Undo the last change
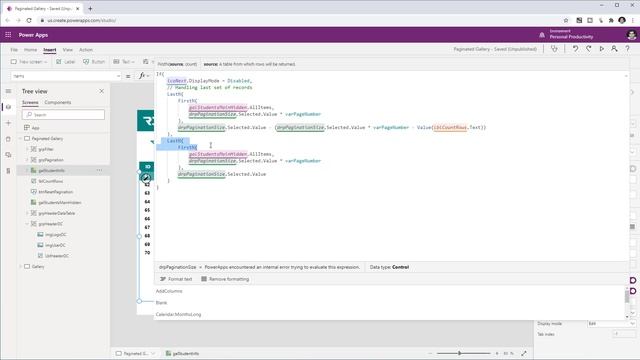This screenshot has height=360, width=640. pos(575,49)
